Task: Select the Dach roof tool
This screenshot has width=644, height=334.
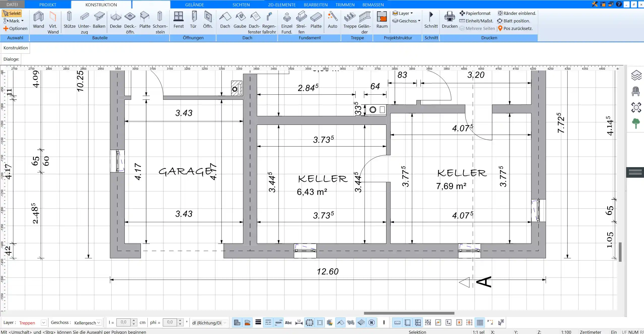Action: click(x=225, y=20)
